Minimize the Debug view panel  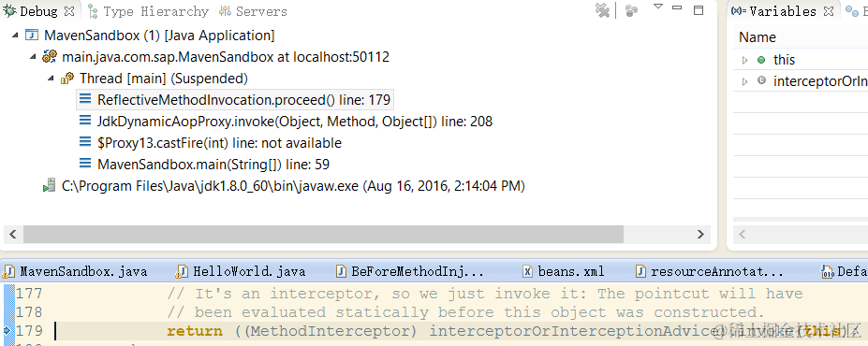pos(677,7)
